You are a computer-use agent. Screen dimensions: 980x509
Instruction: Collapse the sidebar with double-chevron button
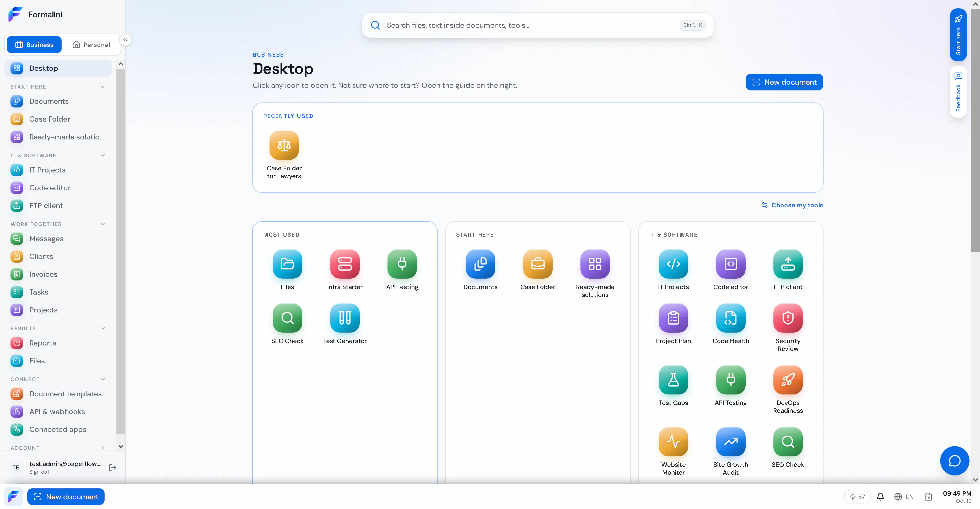click(125, 40)
